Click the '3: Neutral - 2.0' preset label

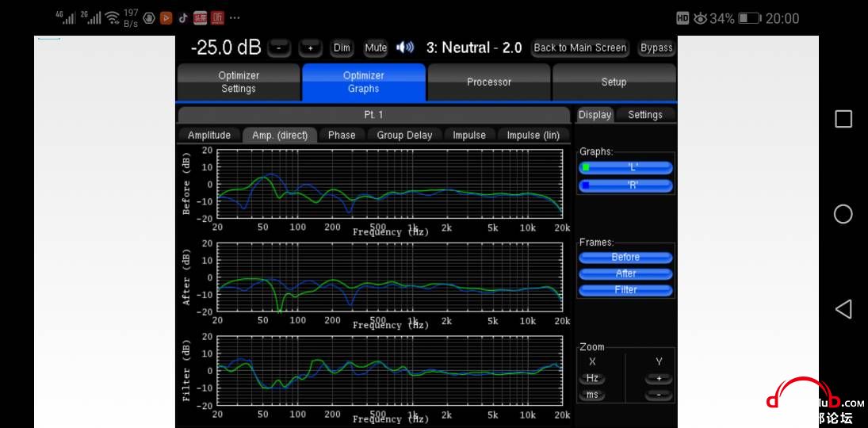pyautogui.click(x=474, y=48)
